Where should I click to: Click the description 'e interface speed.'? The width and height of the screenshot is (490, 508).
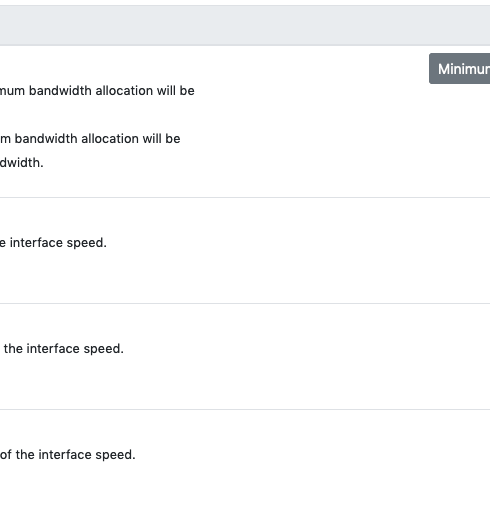pyautogui.click(x=53, y=243)
